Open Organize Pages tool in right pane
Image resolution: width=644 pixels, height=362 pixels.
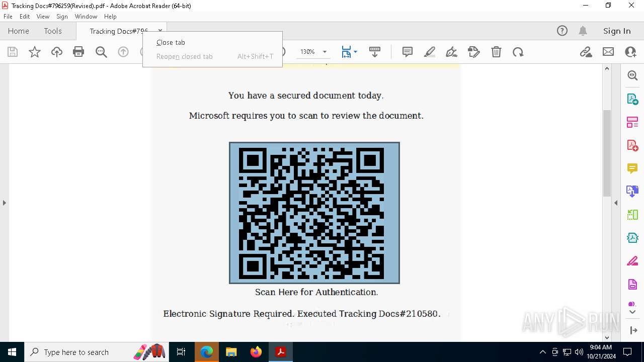point(632,214)
